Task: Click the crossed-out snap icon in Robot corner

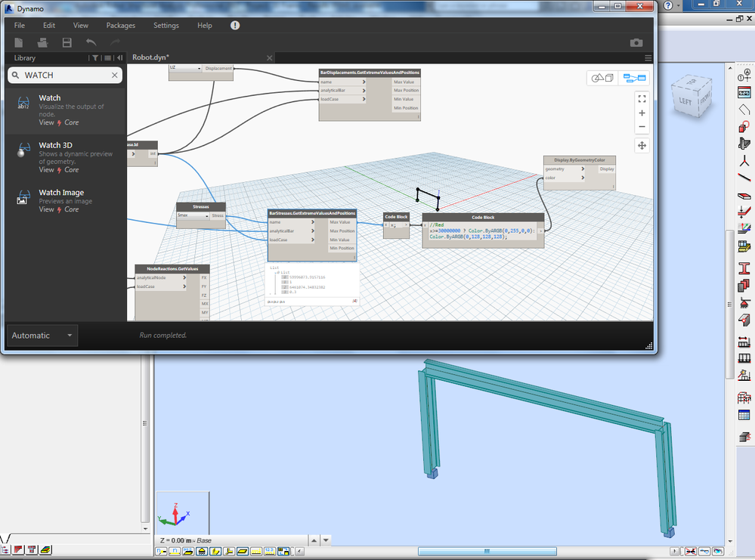Action: click(x=691, y=552)
